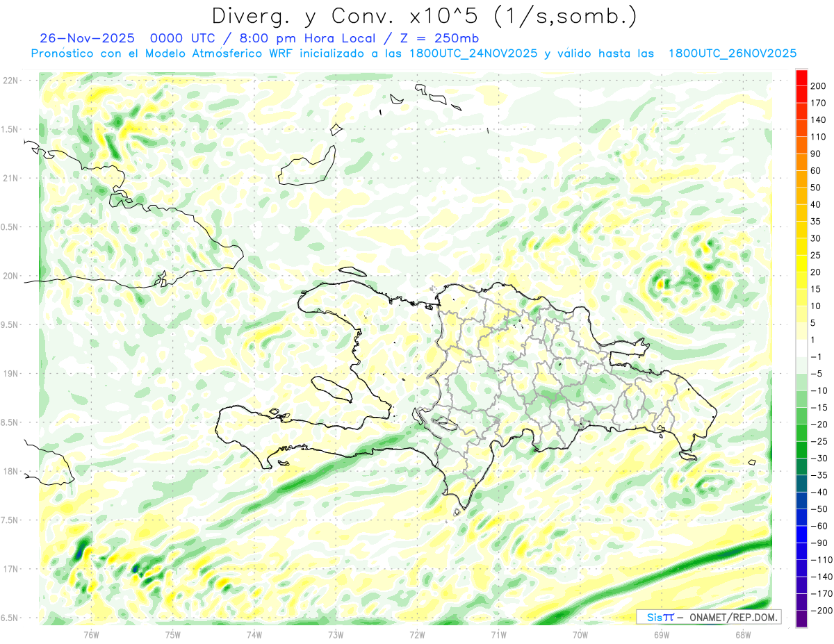Click the "0.5N" latitude label
Screen dimensions: 834x644
pyautogui.click(x=10, y=227)
